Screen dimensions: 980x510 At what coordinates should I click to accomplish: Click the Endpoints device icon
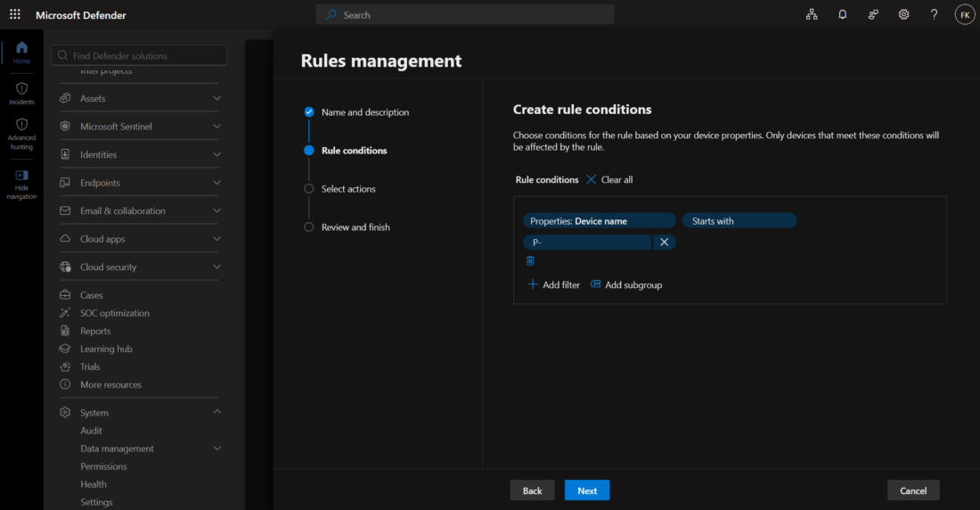pos(65,183)
